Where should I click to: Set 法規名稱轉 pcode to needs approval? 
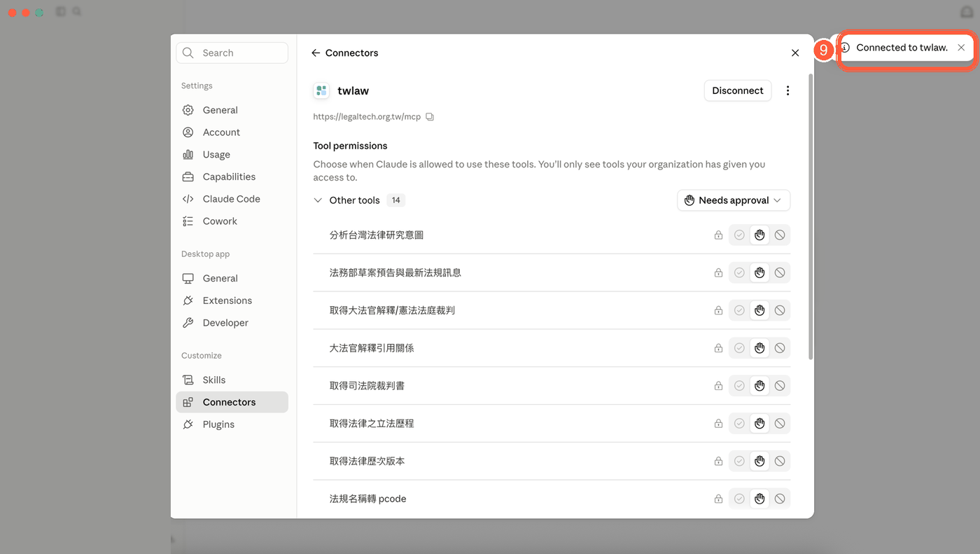[x=759, y=499]
